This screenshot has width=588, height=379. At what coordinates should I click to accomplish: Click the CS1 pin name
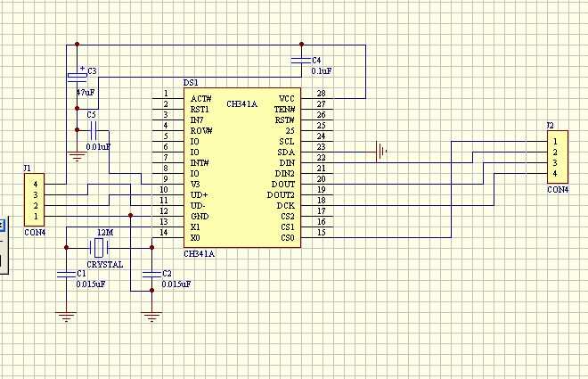point(288,227)
